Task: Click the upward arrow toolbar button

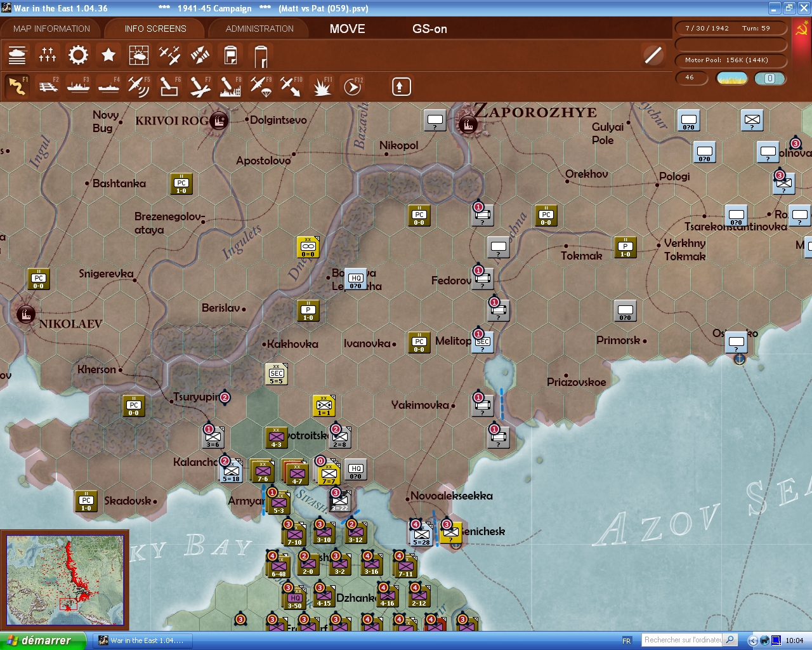Action: [x=401, y=86]
